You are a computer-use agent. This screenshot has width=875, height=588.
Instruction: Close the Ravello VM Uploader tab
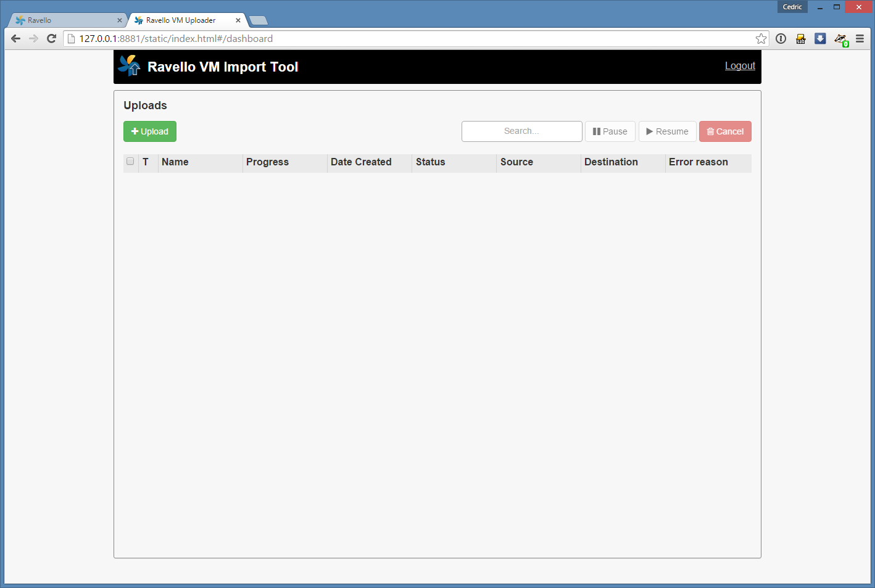click(x=238, y=20)
